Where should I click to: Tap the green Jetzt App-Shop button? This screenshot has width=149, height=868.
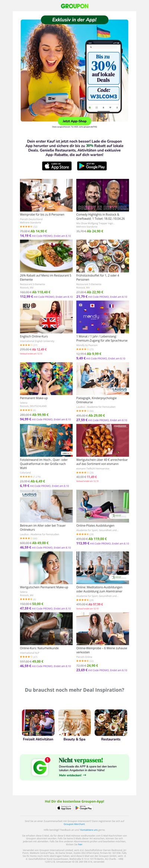[74, 121]
